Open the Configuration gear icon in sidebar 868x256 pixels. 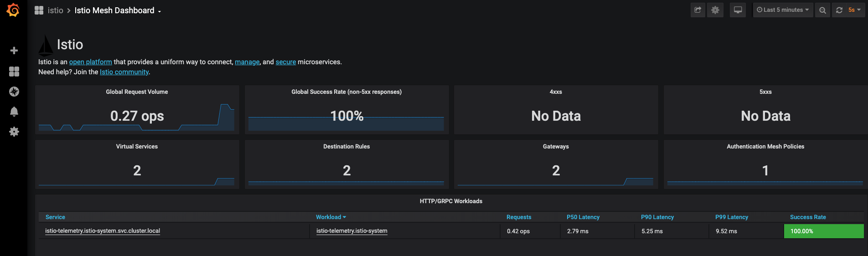tap(14, 132)
